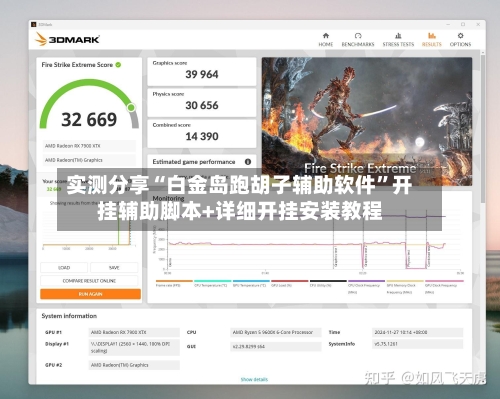Click the green score gauge indicator dot
Screen dimensions: 500x399
click(131, 107)
